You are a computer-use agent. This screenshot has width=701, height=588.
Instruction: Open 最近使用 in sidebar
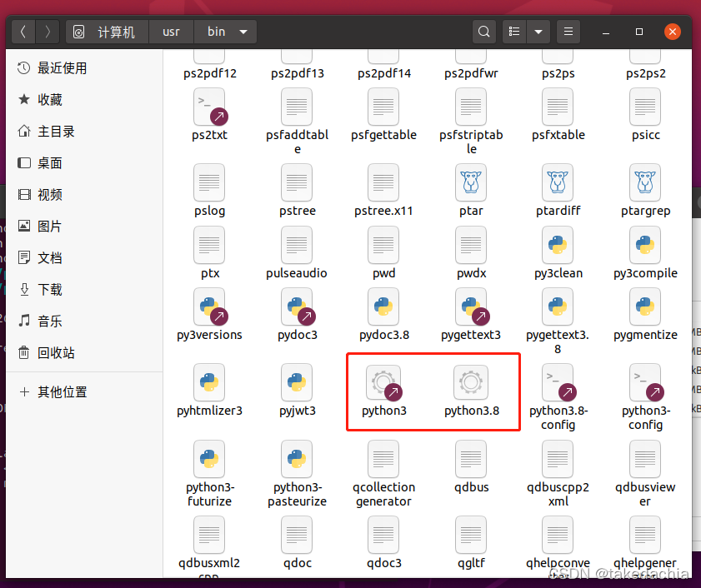(x=84, y=68)
